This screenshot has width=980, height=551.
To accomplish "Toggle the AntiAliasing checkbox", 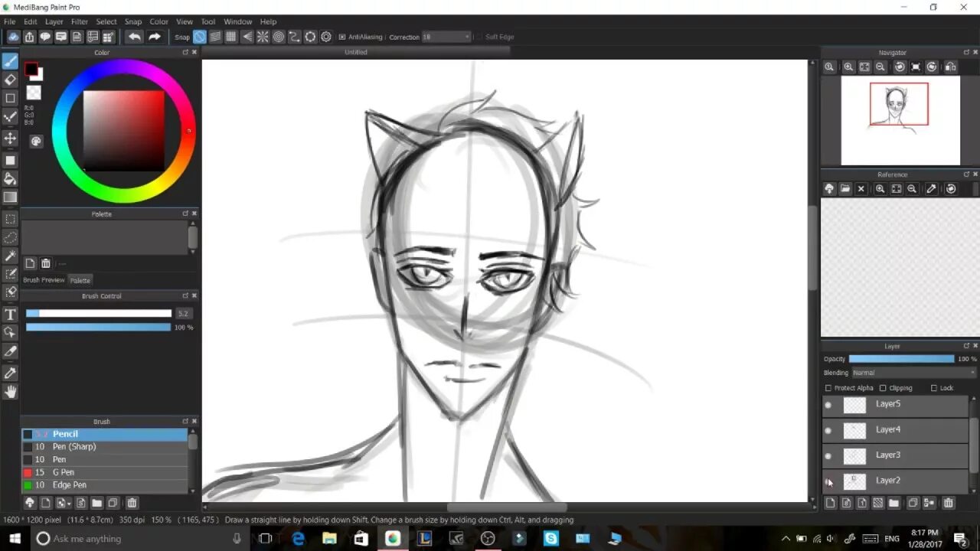I will 341,37.
